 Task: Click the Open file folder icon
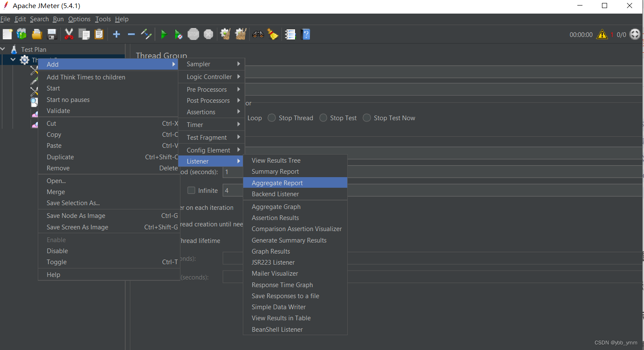click(x=37, y=34)
